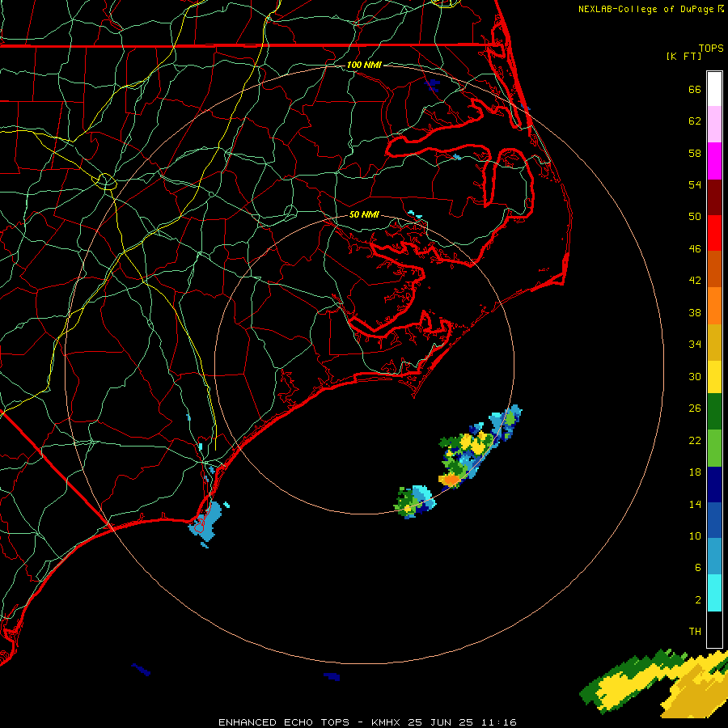Click the TH legend label

[x=695, y=632]
